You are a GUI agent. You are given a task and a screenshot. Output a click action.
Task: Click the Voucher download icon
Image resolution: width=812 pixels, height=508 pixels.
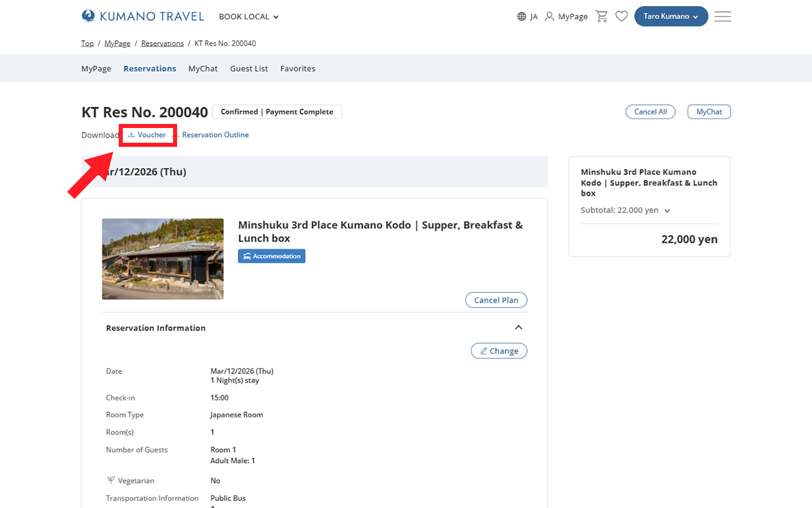click(131, 135)
